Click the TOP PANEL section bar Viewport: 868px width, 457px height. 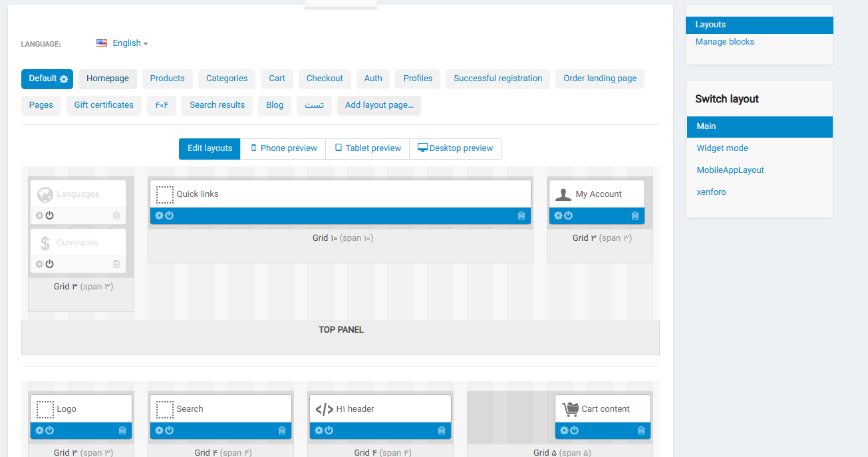click(x=341, y=337)
